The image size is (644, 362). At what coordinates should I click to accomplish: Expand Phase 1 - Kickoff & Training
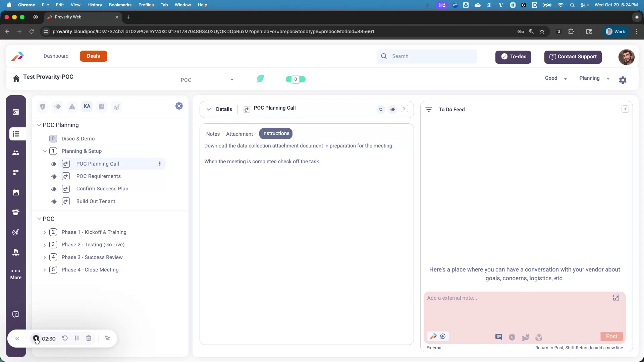click(45, 232)
